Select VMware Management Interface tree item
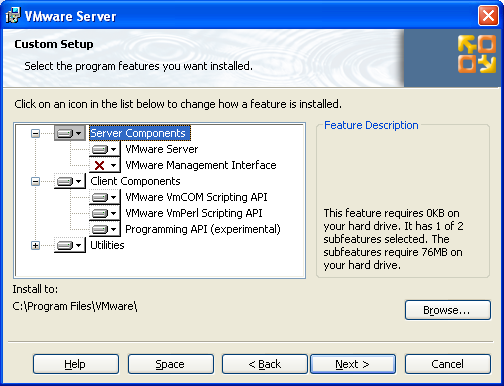The width and height of the screenshot is (504, 386). coord(201,165)
